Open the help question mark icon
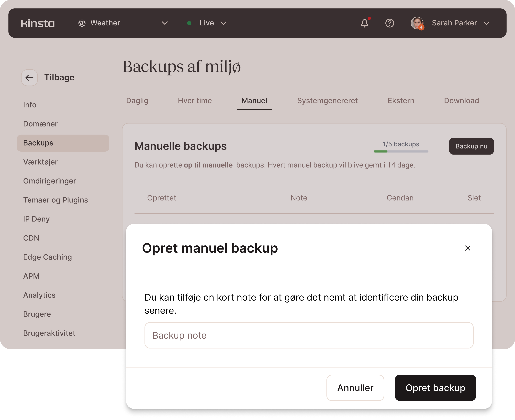The width and height of the screenshot is (515, 420). [x=390, y=23]
